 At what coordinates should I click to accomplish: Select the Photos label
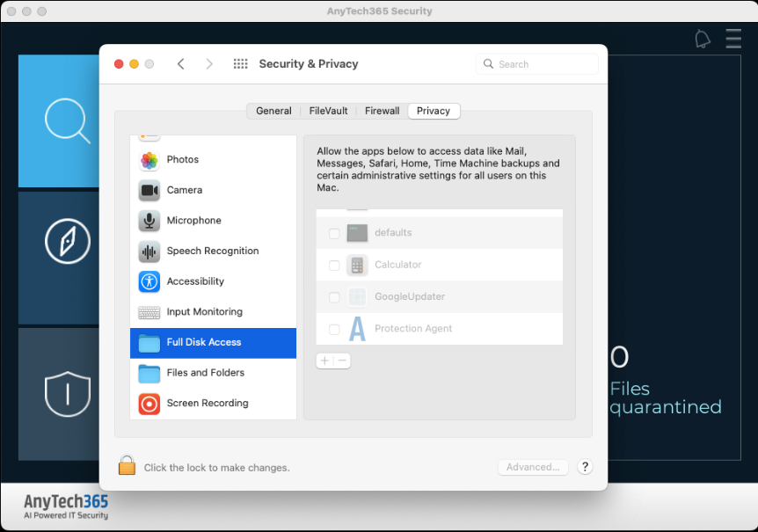coord(183,159)
